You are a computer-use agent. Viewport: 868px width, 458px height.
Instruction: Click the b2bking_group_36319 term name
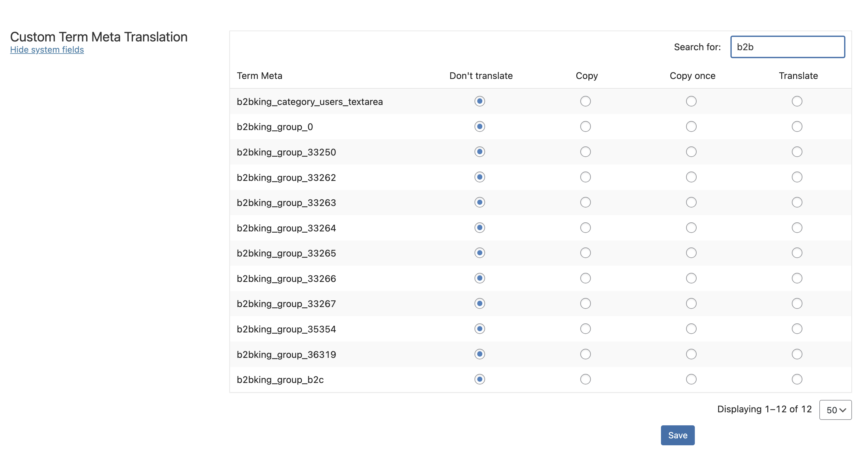coord(286,355)
